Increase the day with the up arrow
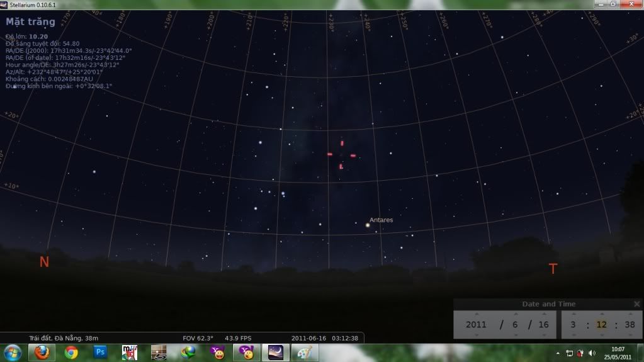644x362 pixels. pos(543,314)
